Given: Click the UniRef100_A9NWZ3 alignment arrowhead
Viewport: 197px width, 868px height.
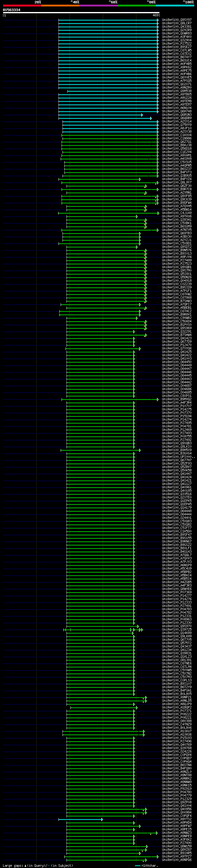Looking at the screenshot, I should pos(157,833).
